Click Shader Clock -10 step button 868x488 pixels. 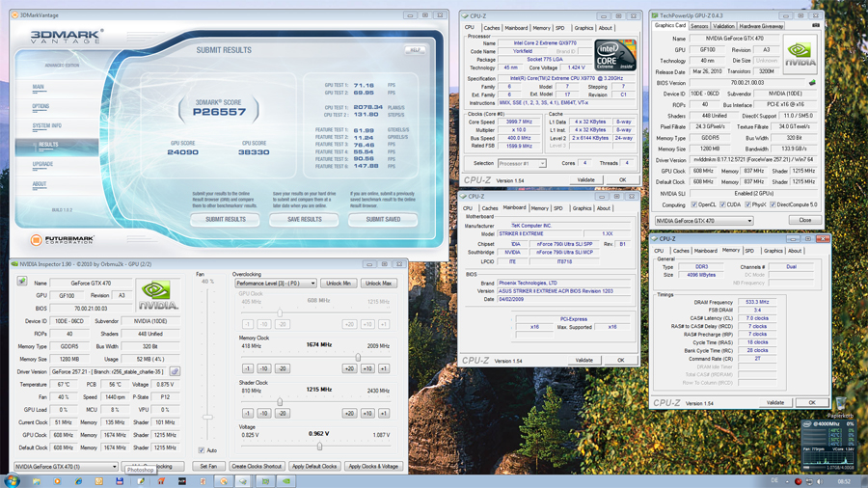(264, 414)
